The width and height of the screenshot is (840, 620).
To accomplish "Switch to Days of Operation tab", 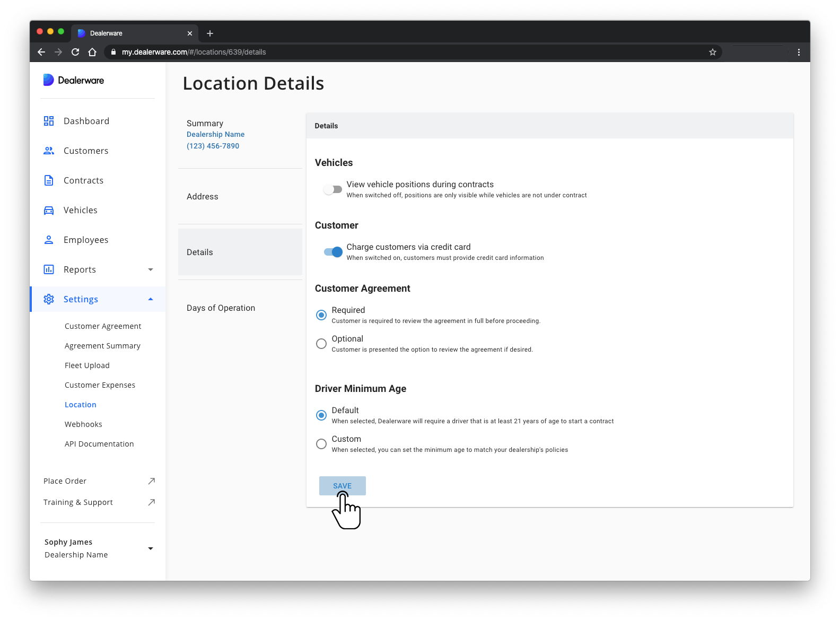I will tap(240, 308).
